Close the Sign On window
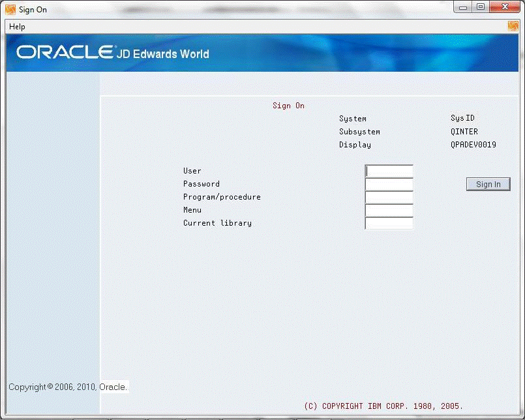 (505, 7)
